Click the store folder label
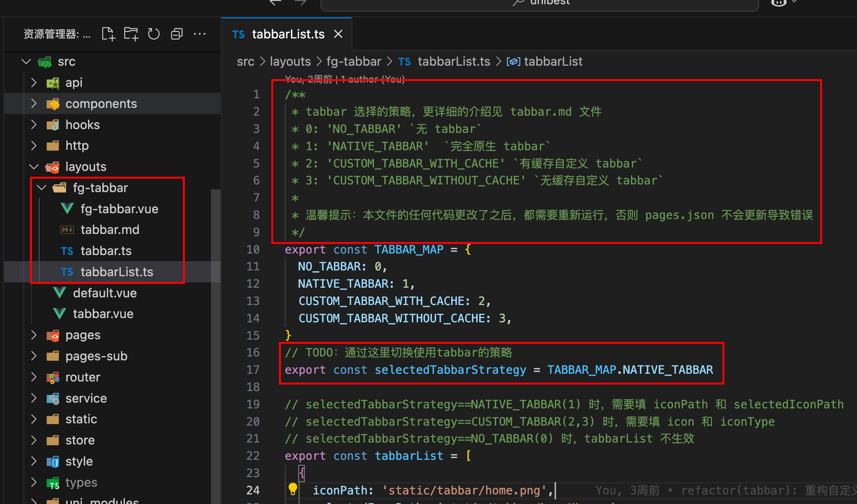Screen dimensions: 857x504 click(80, 440)
